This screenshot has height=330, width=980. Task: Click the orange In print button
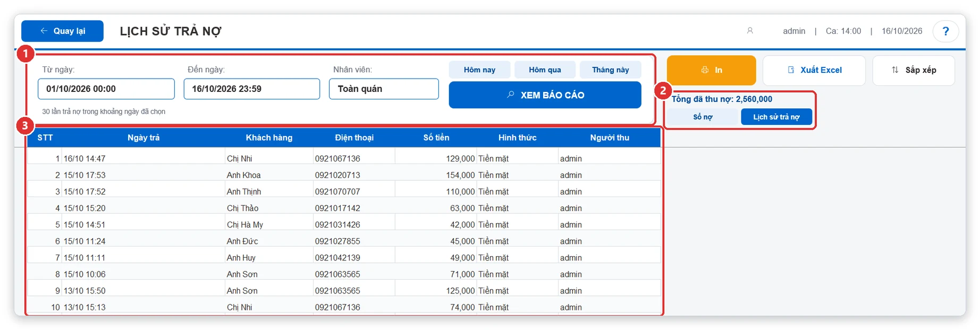pyautogui.click(x=711, y=70)
